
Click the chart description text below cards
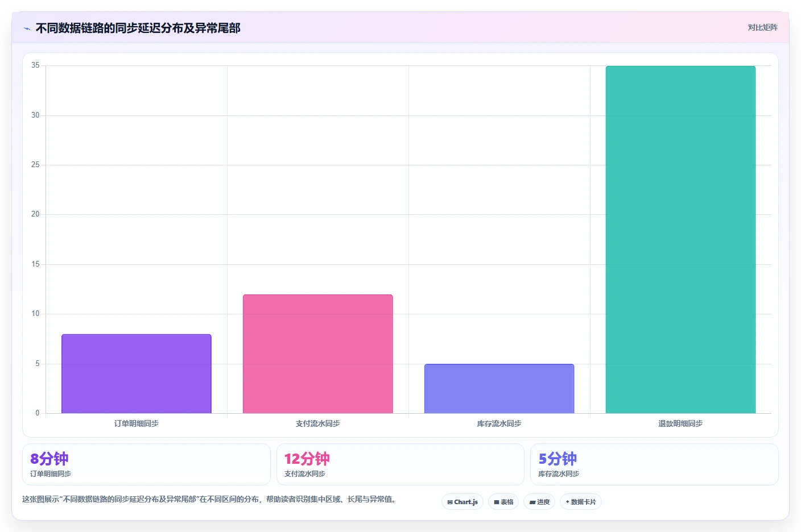209,499
